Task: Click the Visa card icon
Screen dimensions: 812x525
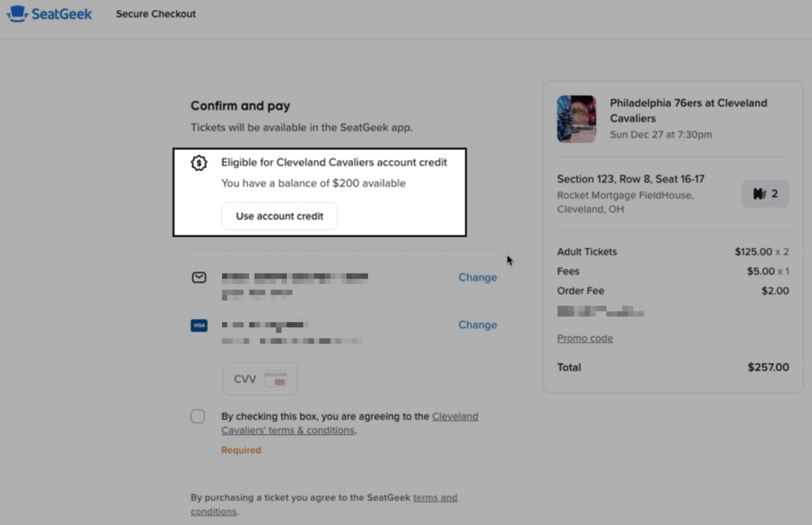Action: (x=199, y=325)
